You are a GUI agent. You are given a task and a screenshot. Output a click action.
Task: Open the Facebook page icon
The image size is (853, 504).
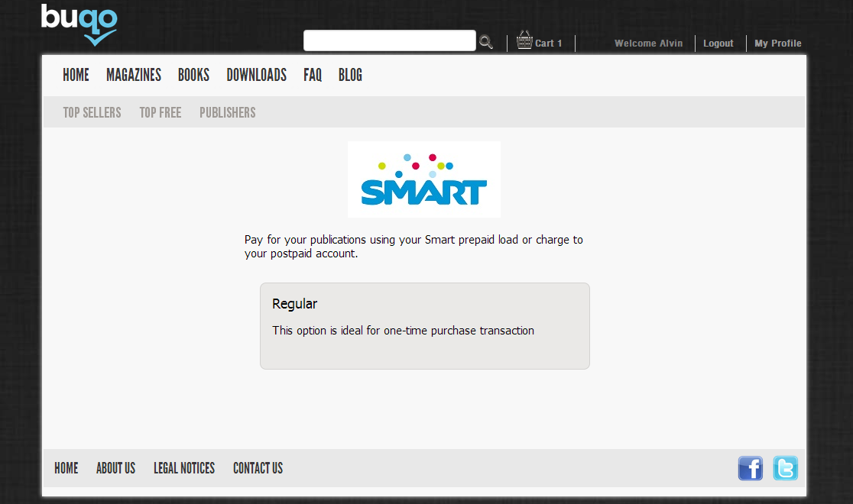[x=750, y=468]
